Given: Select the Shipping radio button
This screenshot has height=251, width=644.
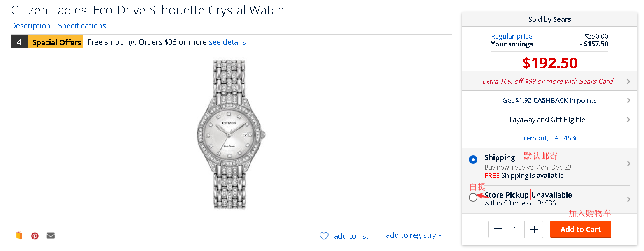Looking at the screenshot, I should click(473, 159).
